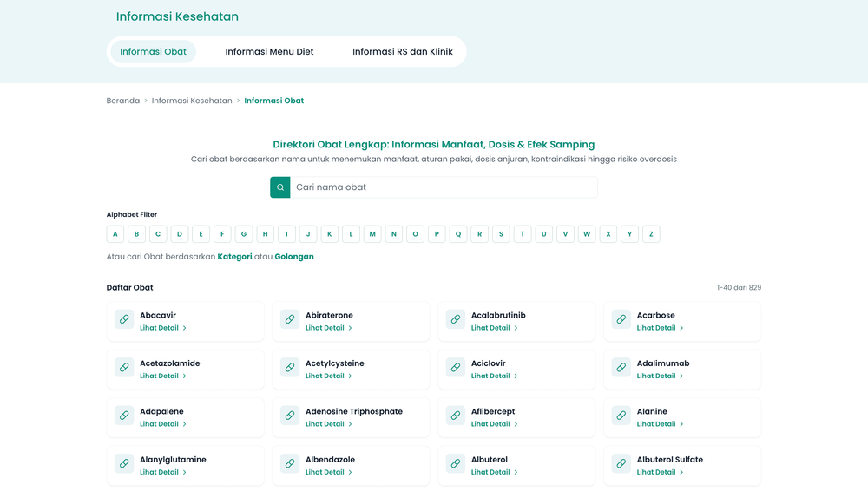Click the pill icon beside Abiraterone
Screen dimensions: 868x491
click(290, 319)
